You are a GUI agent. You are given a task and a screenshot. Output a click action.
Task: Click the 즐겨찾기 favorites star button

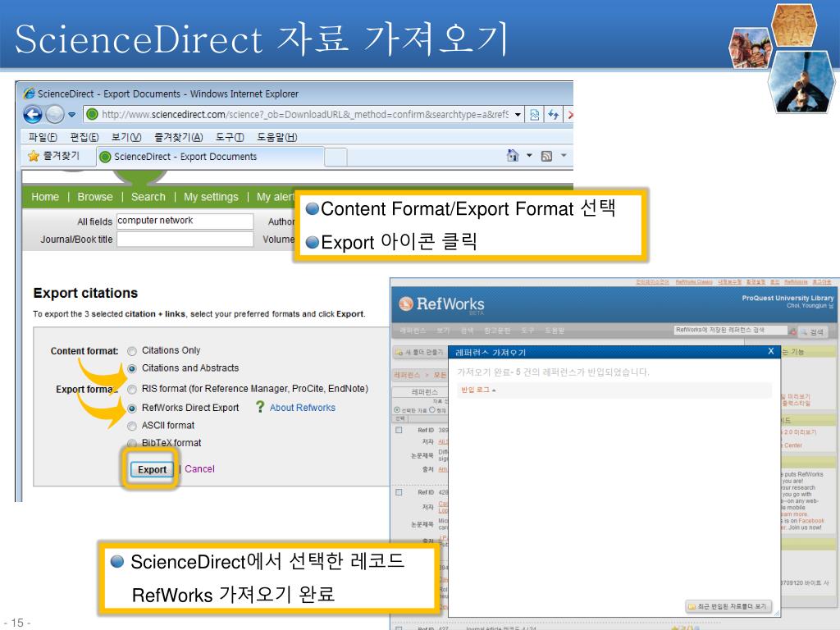click(53, 156)
